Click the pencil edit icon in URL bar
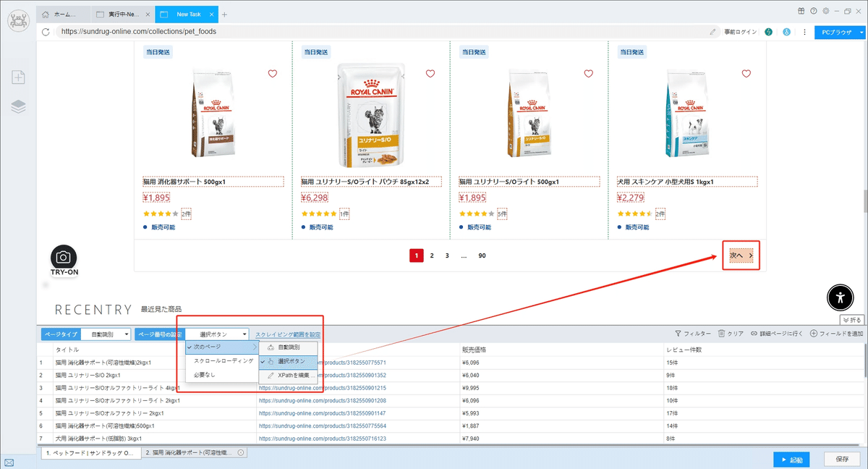The width and height of the screenshot is (868, 469). (x=713, y=32)
